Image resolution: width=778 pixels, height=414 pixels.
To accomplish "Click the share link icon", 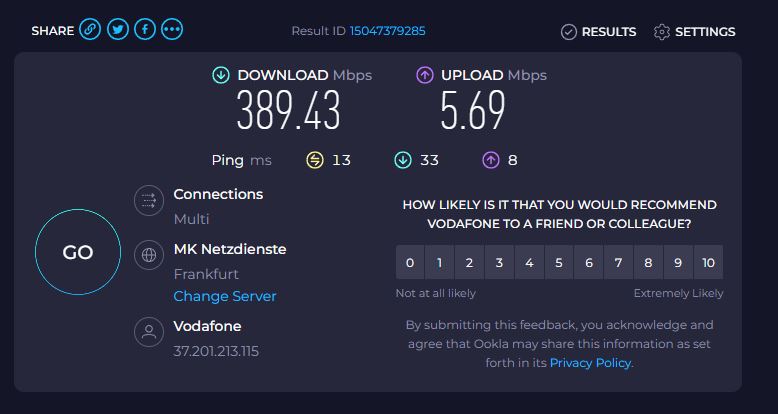I will click(90, 30).
